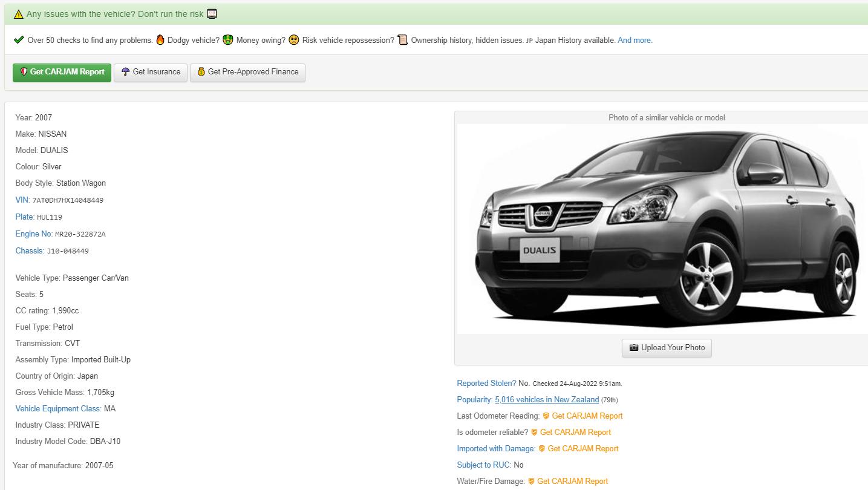This screenshot has width=868, height=490.
Task: Click 'Assembly Type: Imported Built-Up' text
Action: (x=73, y=360)
